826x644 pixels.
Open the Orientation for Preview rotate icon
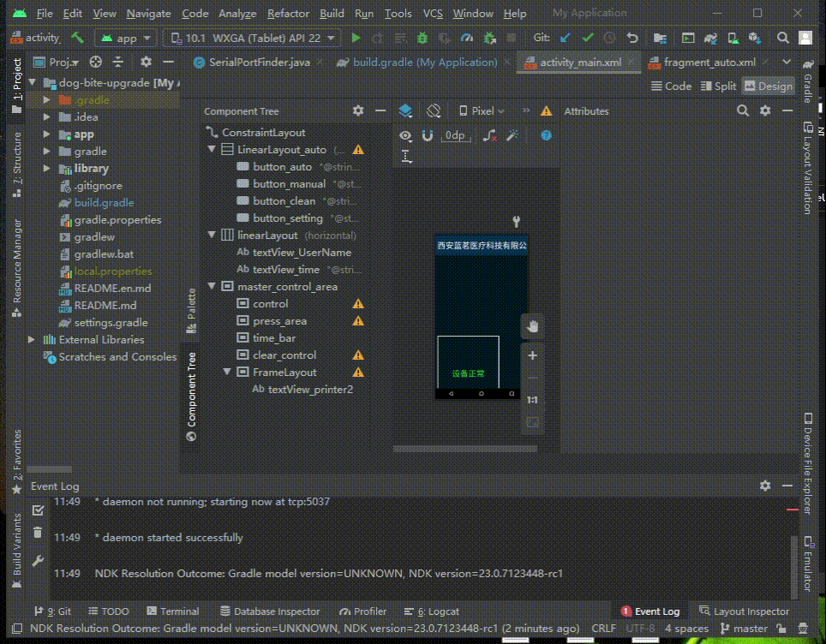tap(434, 111)
